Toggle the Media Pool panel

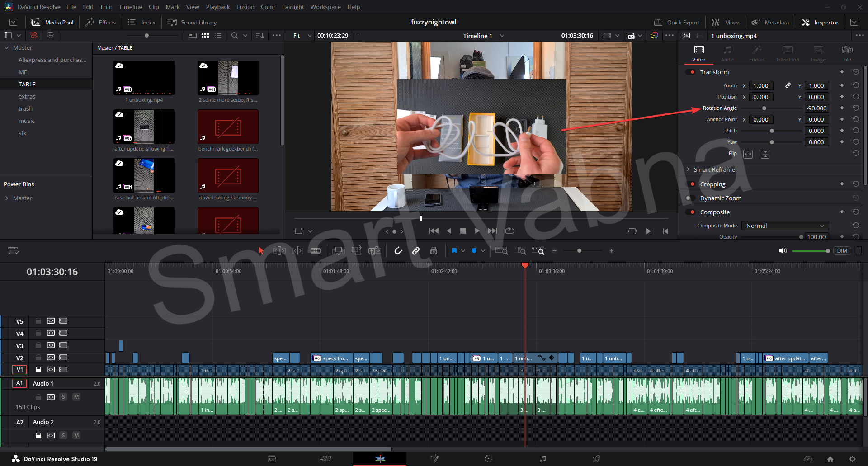click(52, 22)
